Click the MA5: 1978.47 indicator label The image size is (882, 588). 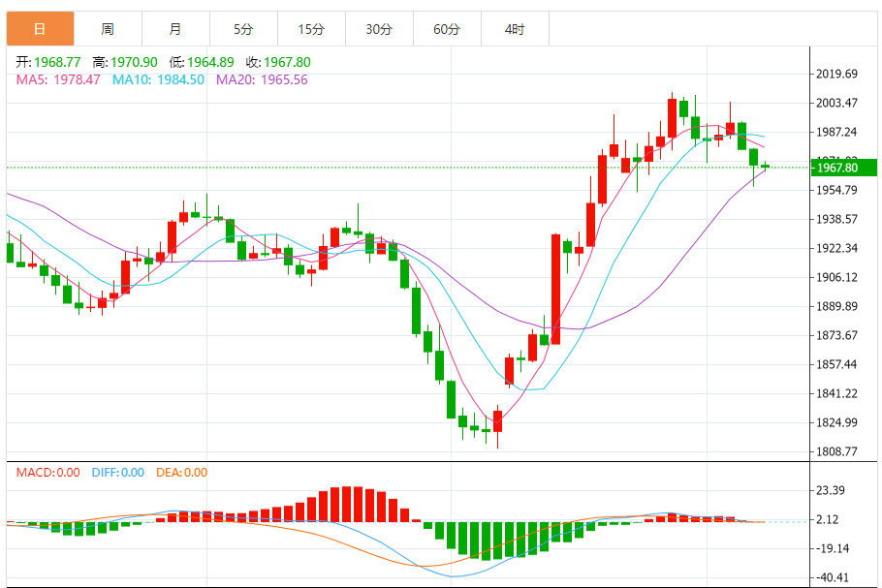[x=58, y=79]
